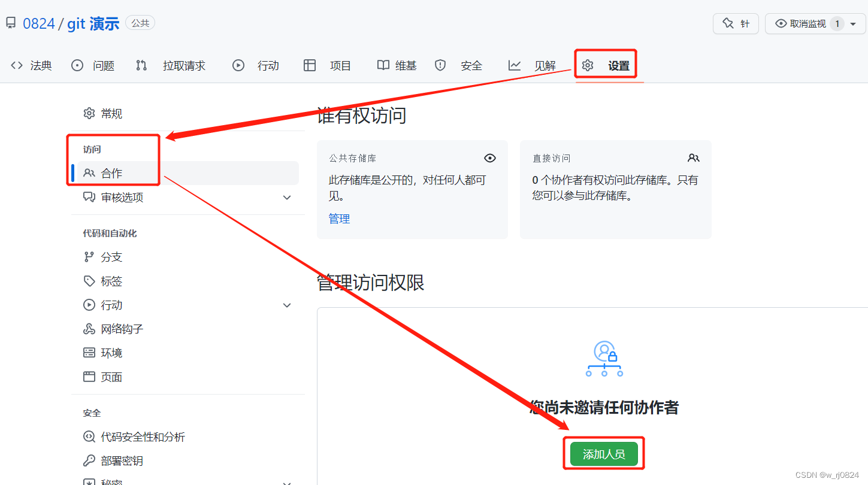Click the 公共 visibility badge

click(x=140, y=23)
